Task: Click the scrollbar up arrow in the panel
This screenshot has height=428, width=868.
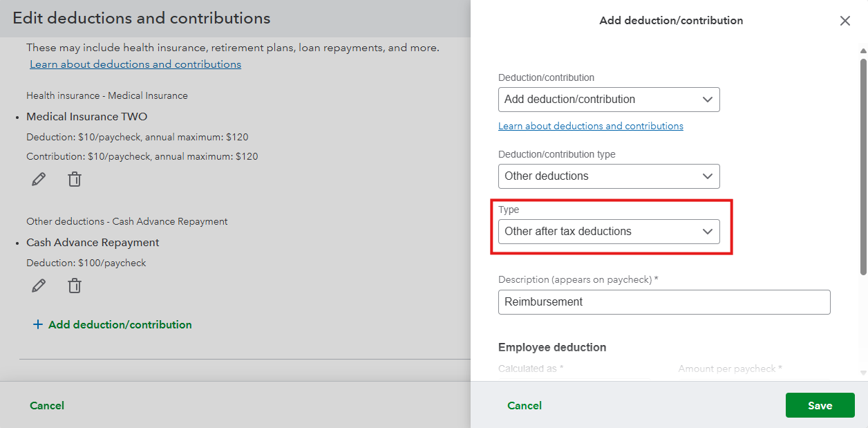Action: 863,50
